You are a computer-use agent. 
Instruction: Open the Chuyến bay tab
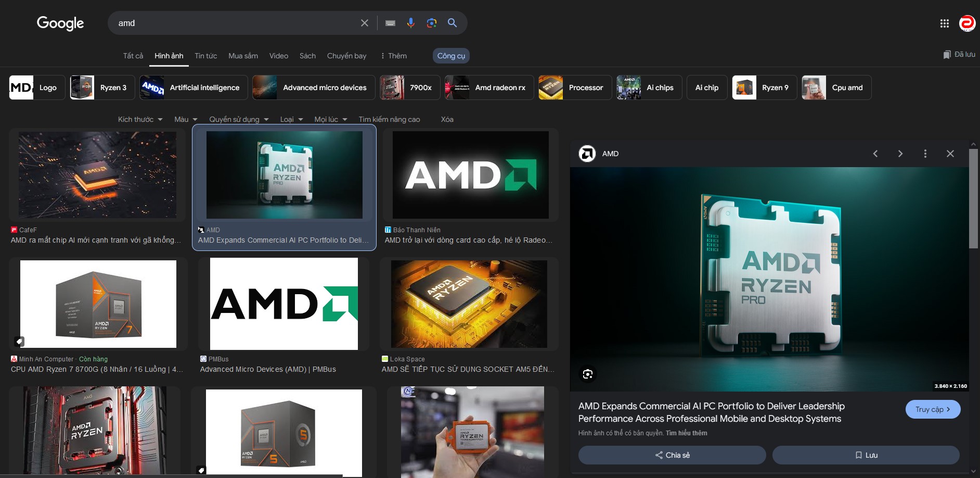pyautogui.click(x=346, y=56)
